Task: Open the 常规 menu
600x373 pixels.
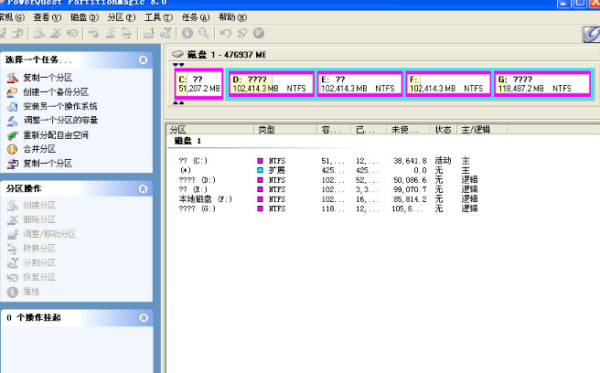Action: tap(11, 17)
